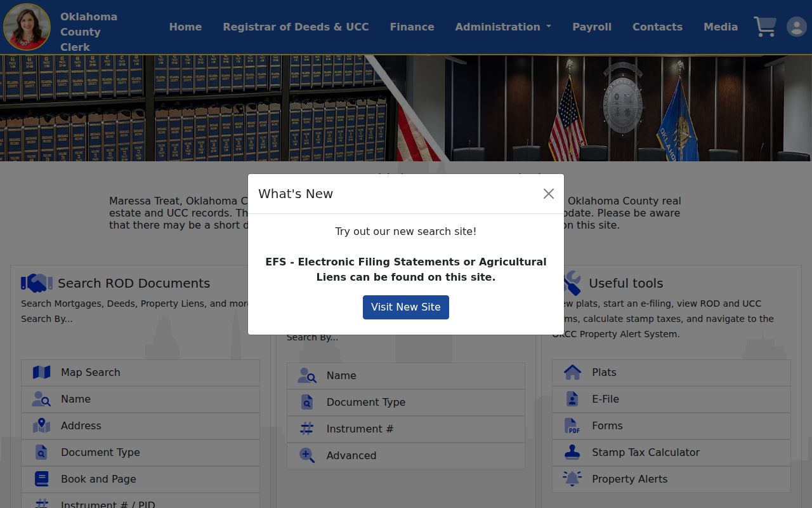Click the Oklahoma County Clerk site title

click(x=89, y=32)
